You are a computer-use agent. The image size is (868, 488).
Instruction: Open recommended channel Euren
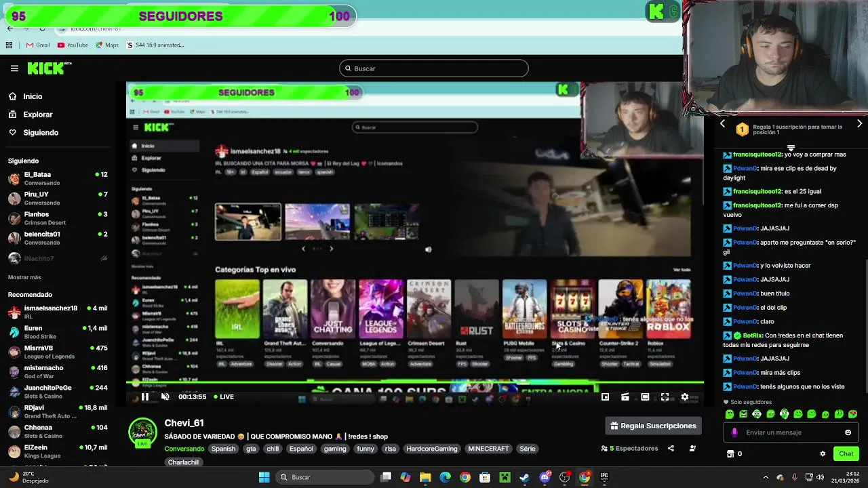[x=58, y=332]
